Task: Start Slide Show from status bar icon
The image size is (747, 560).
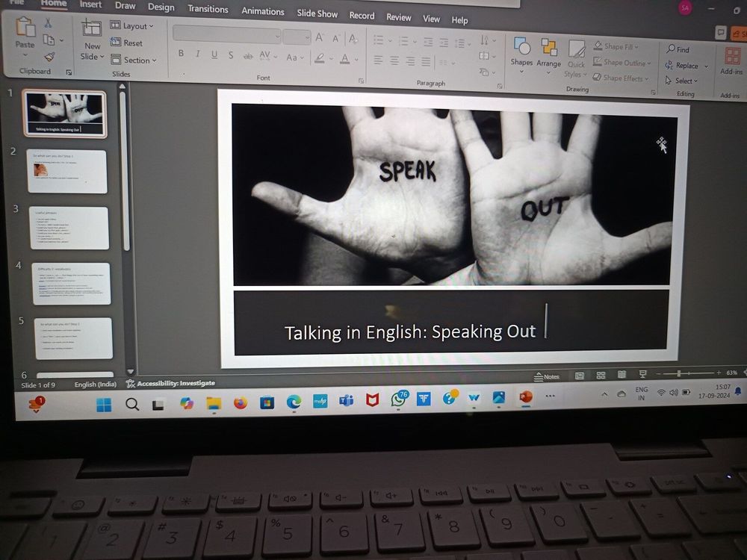Action: tap(642, 374)
